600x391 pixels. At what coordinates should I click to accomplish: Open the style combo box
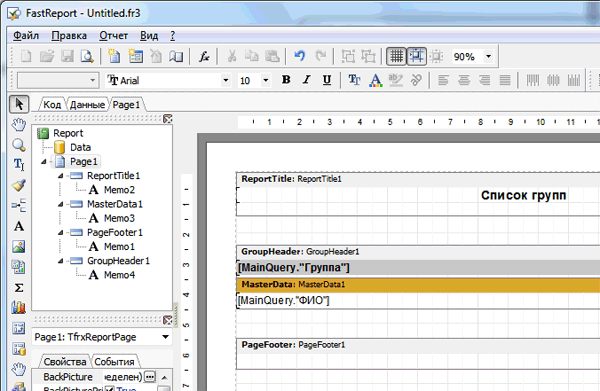pos(58,80)
